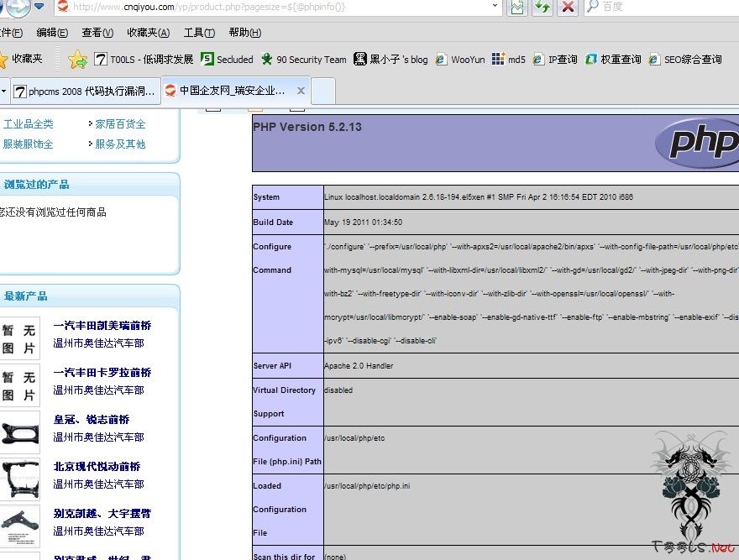Open the address bar history dropdown

pyautogui.click(x=494, y=8)
